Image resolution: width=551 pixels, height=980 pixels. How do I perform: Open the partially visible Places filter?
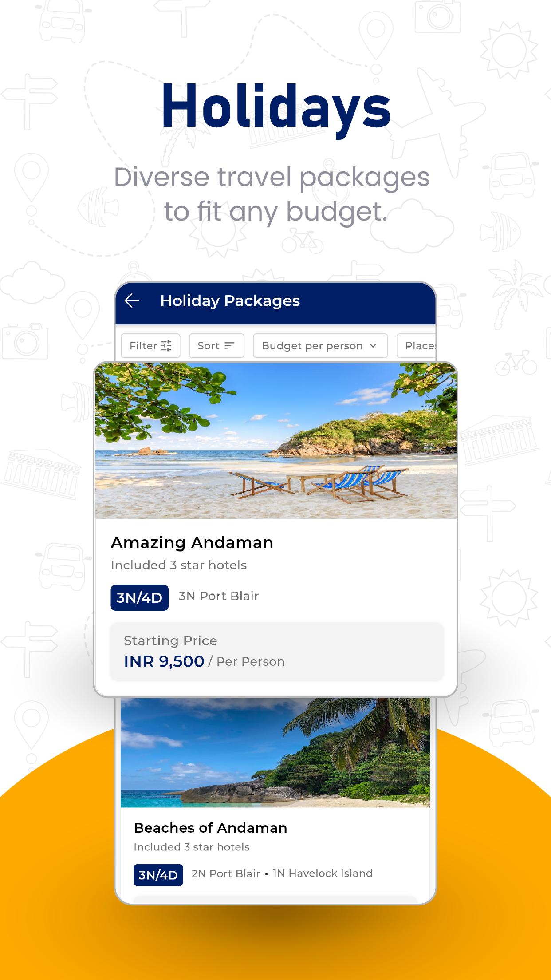[x=416, y=346]
